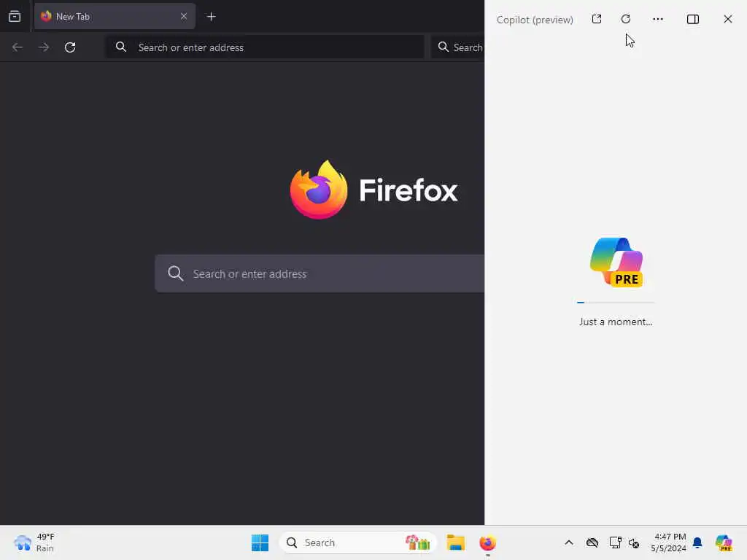This screenshot has width=747, height=560.
Task: Click the muted volume tray icon
Action: click(x=634, y=542)
